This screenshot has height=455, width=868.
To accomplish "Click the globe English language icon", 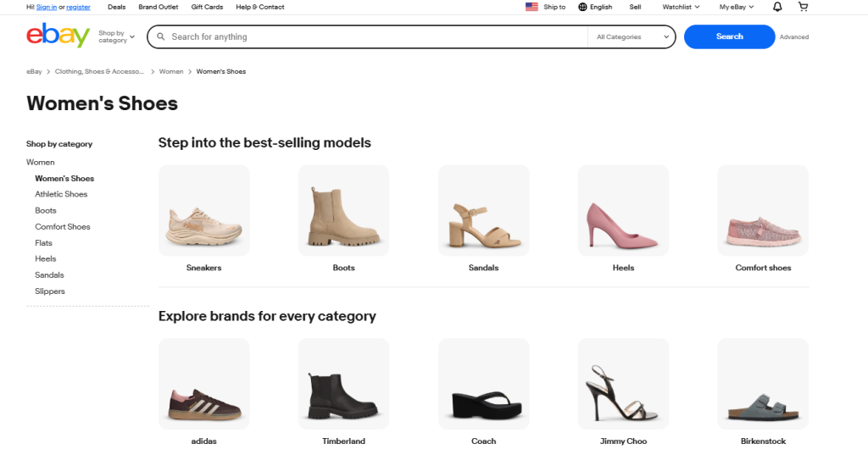I will (x=583, y=7).
